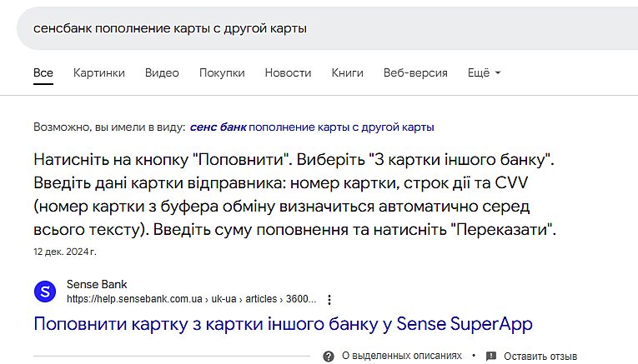
Task: Click the Sense Bank round favicon icon
Action: point(45,292)
